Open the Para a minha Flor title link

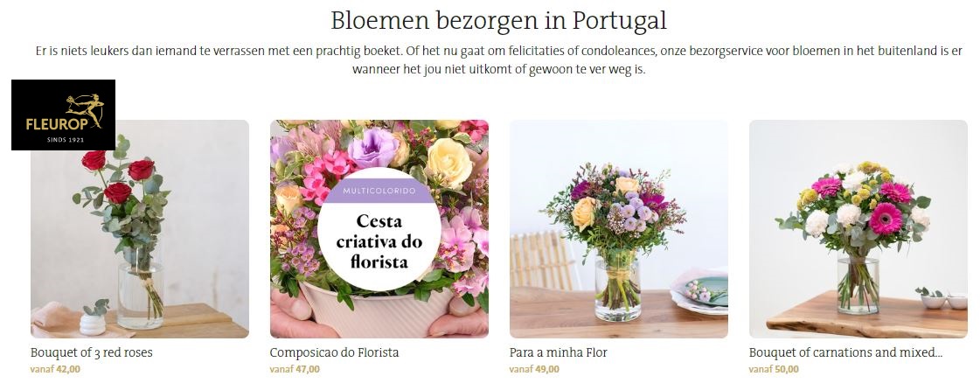click(x=558, y=352)
